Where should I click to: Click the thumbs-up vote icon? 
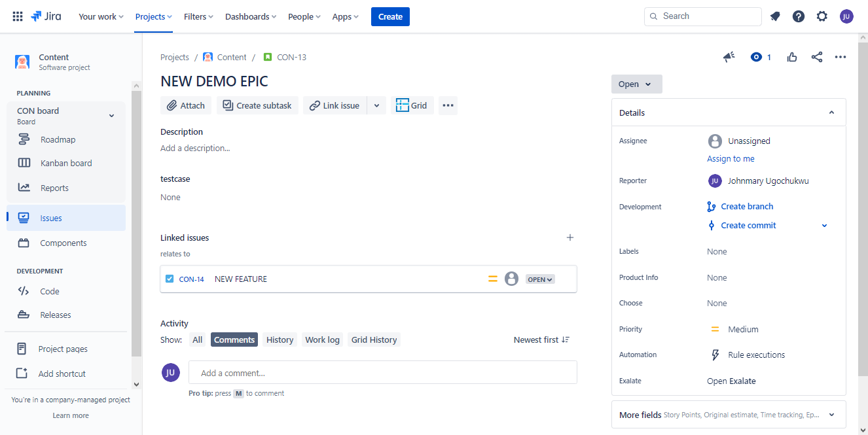tap(792, 57)
